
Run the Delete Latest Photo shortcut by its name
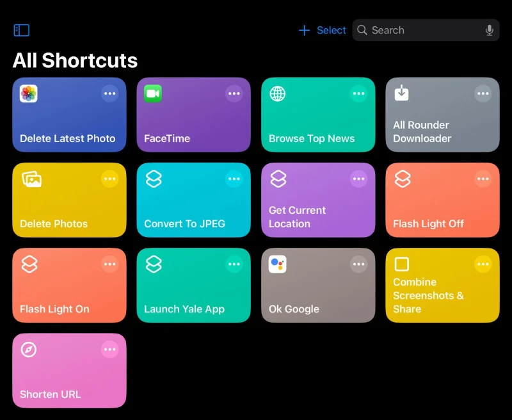[68, 138]
